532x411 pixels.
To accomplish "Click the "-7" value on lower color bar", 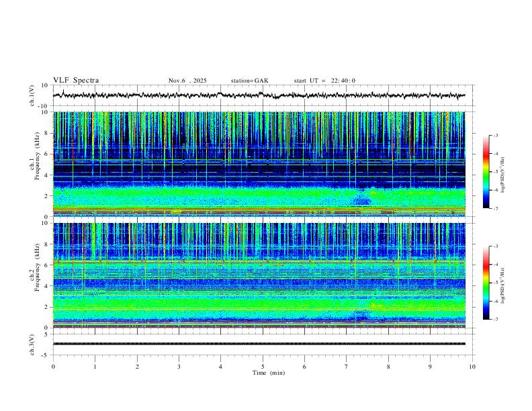I will pyautogui.click(x=494, y=320).
